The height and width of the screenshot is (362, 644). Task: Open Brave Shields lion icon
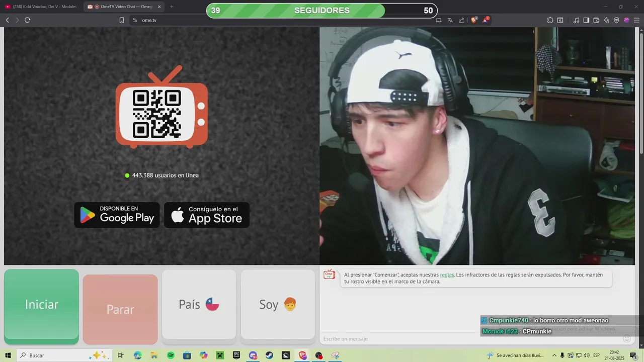click(474, 20)
